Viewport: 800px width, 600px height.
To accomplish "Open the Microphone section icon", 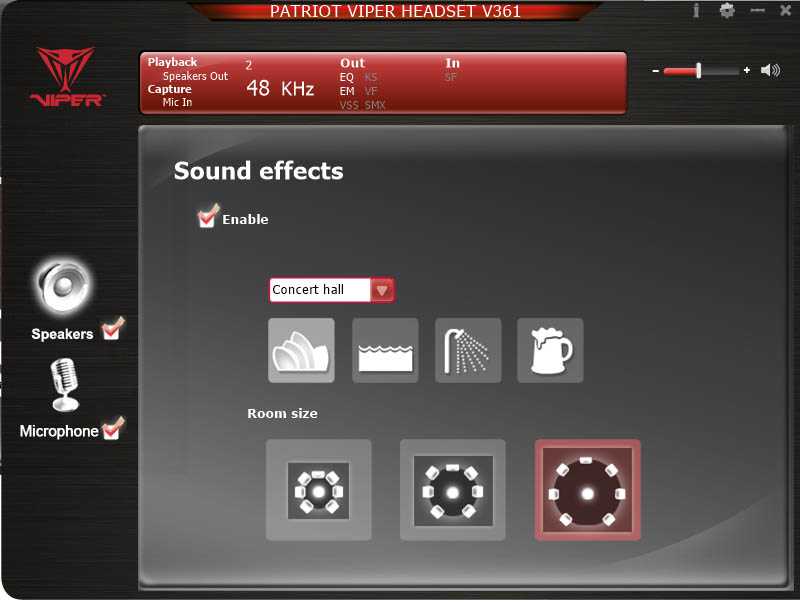I will pyautogui.click(x=65, y=385).
